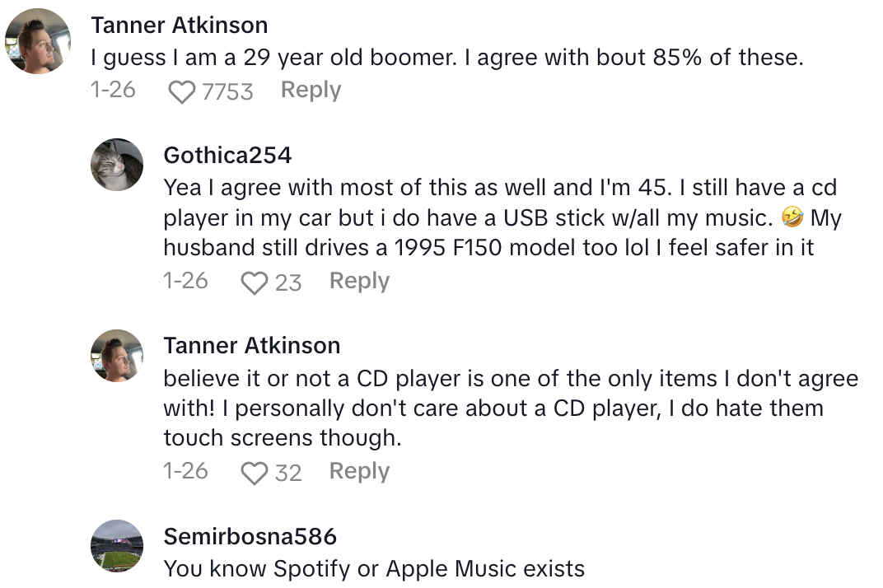This screenshot has width=883, height=588.
Task: Tap the heart on Gothica254's comment
Action: pyautogui.click(x=255, y=282)
